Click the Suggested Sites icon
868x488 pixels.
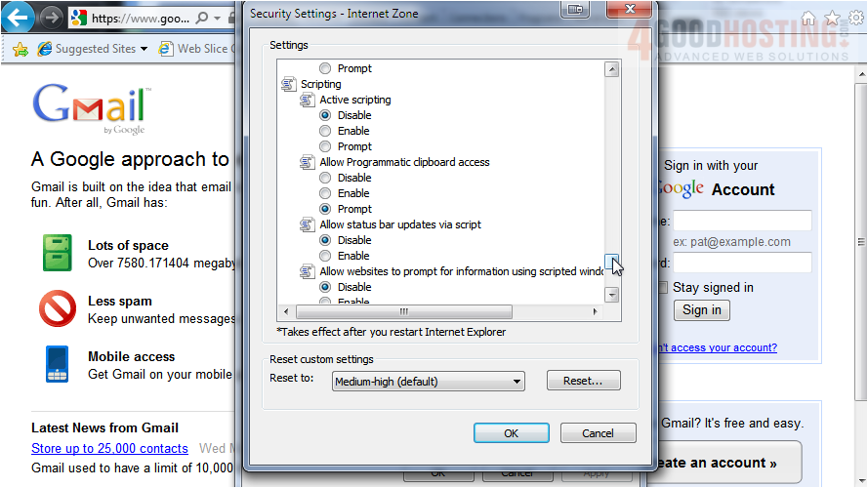tap(45, 49)
